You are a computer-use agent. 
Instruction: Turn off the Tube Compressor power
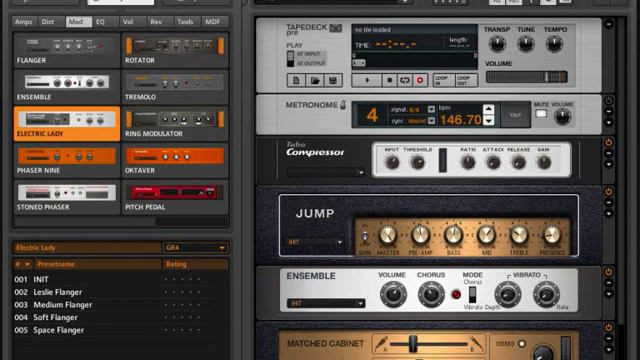pos(609,142)
